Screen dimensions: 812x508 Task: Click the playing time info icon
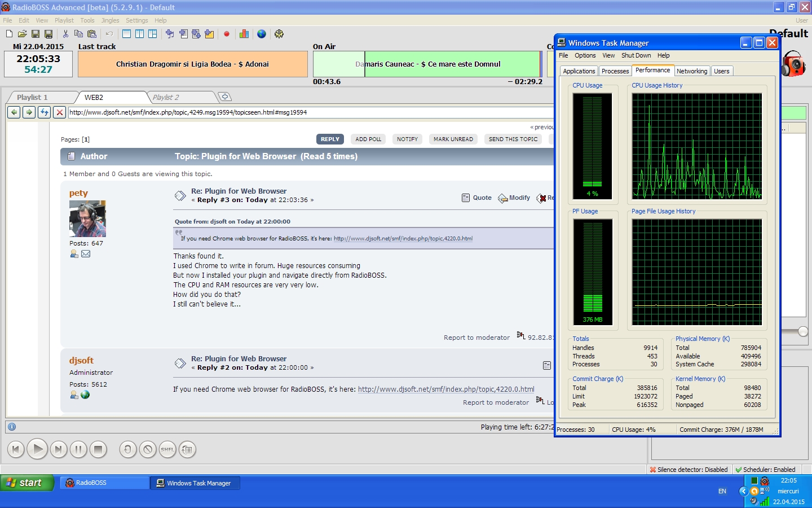[x=12, y=427]
